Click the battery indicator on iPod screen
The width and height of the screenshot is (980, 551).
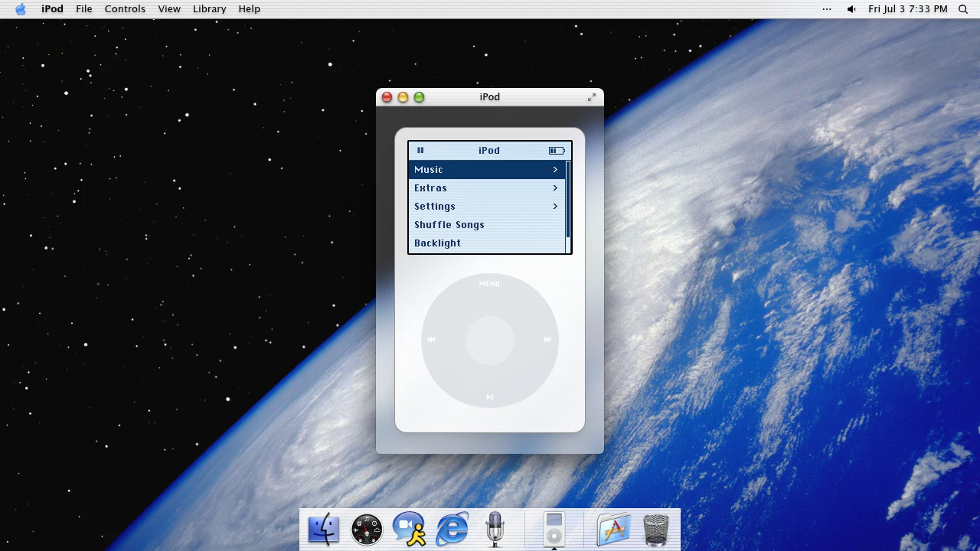click(x=557, y=151)
